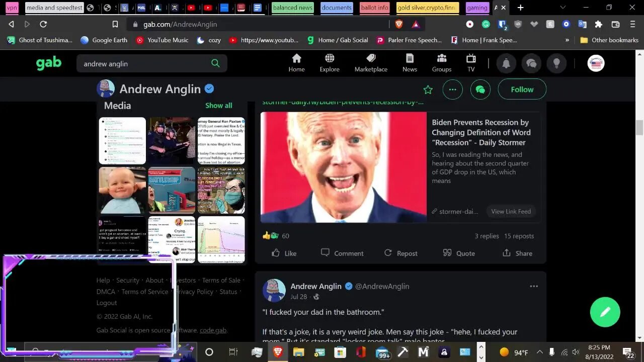Open the DMCA footer link

point(106,292)
